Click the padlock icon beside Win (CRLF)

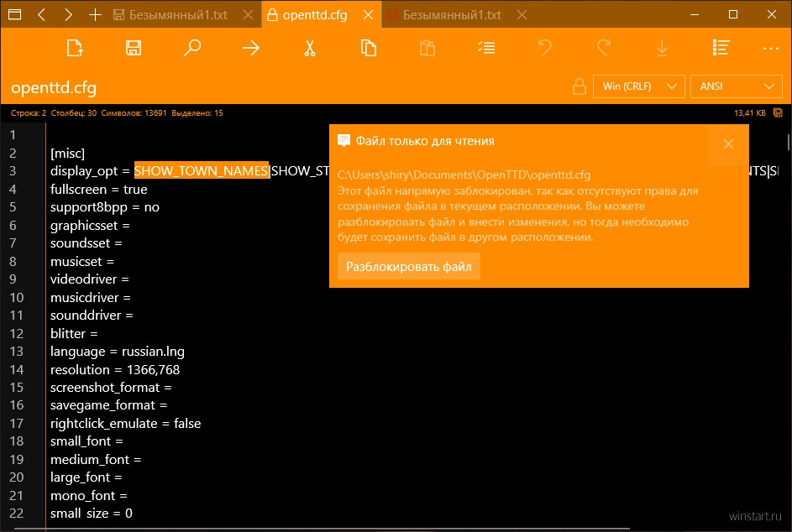click(580, 86)
